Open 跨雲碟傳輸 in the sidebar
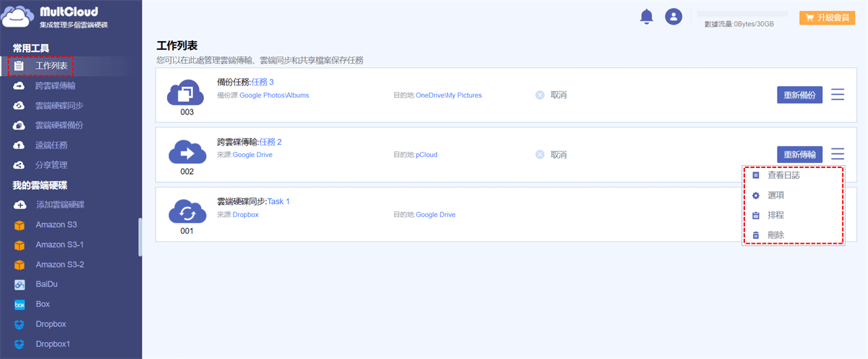The image size is (868, 359). (55, 85)
